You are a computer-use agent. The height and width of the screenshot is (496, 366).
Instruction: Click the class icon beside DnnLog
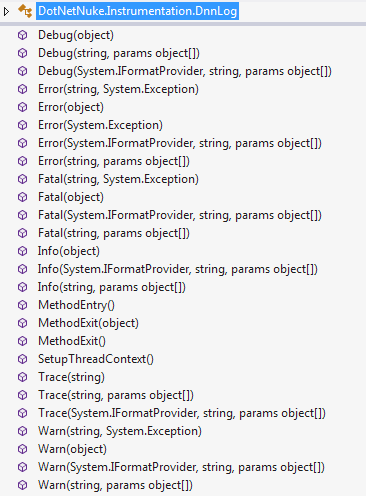point(25,11)
